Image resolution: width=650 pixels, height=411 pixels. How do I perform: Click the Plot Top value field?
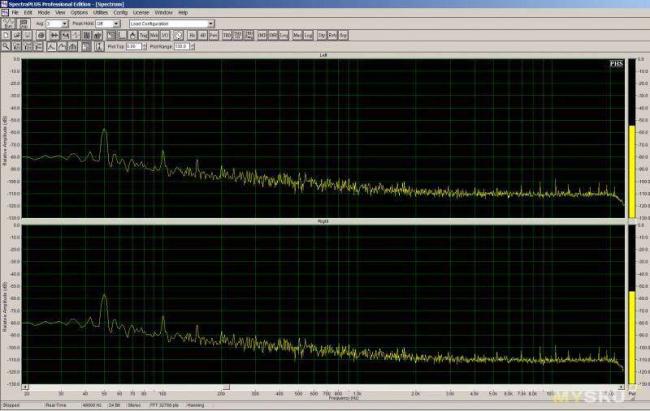pyautogui.click(x=134, y=46)
